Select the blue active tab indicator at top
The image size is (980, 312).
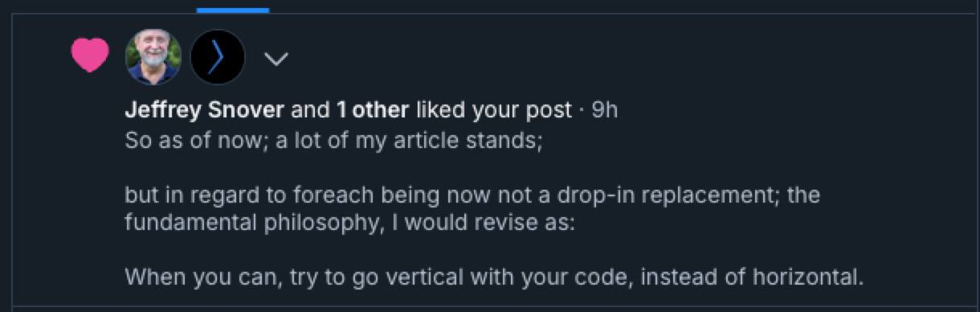click(x=233, y=10)
